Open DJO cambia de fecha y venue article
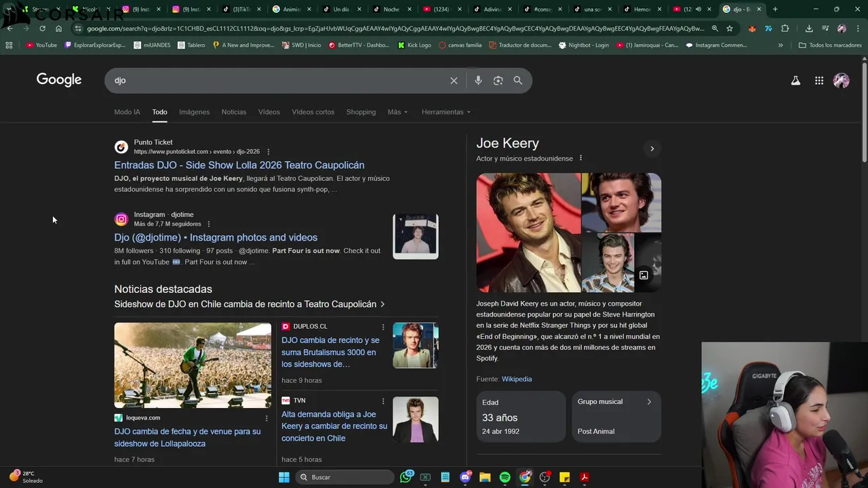Viewport: 868px width, 488px height. point(187,437)
